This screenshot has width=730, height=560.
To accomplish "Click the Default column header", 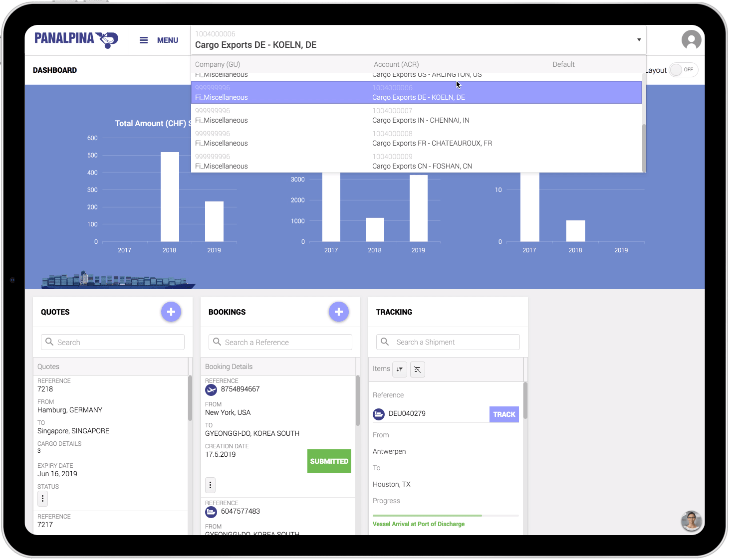I will (x=564, y=64).
